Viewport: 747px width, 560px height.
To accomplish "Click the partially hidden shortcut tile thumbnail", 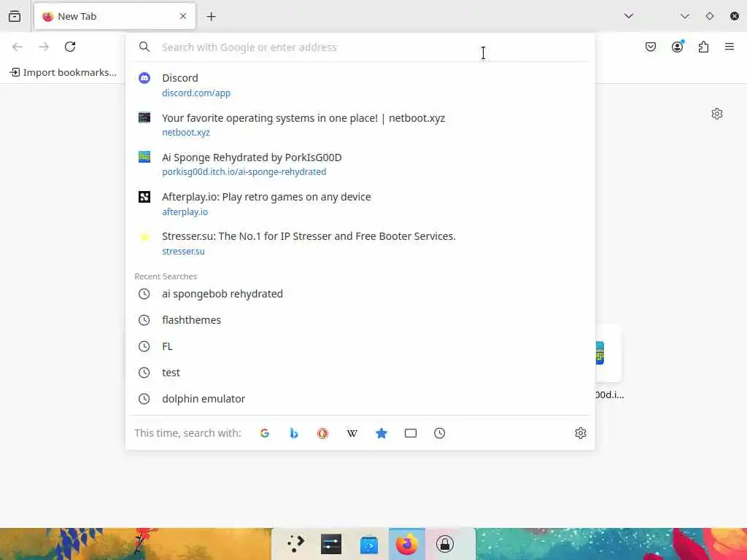I will (608, 353).
